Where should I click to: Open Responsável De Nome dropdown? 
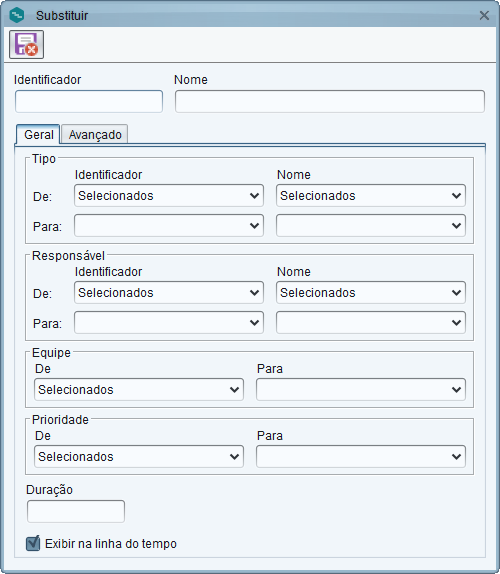(371, 292)
